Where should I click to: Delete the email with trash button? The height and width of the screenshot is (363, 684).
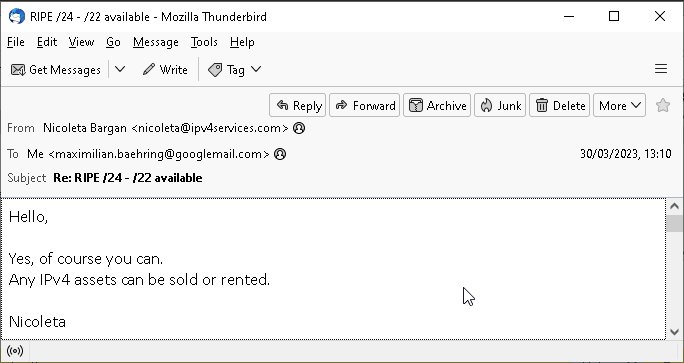click(560, 105)
